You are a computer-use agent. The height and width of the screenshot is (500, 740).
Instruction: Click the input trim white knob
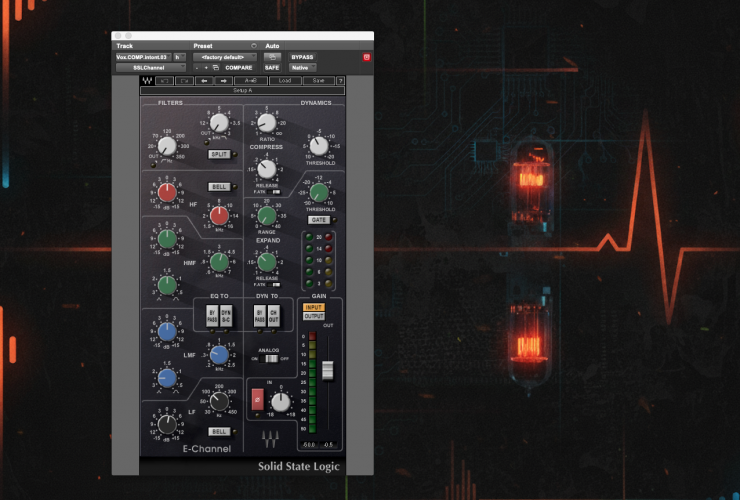coord(280,402)
